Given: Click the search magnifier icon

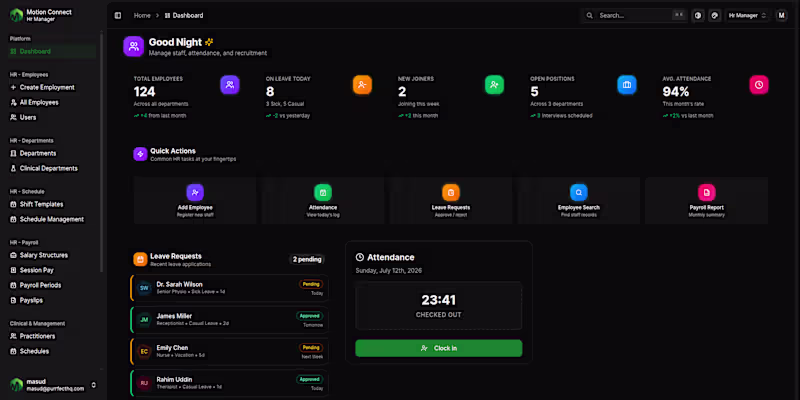Looking at the screenshot, I should coord(589,15).
